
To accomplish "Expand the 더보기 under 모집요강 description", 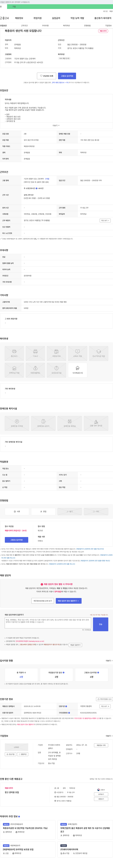I will (x=56, y=125).
